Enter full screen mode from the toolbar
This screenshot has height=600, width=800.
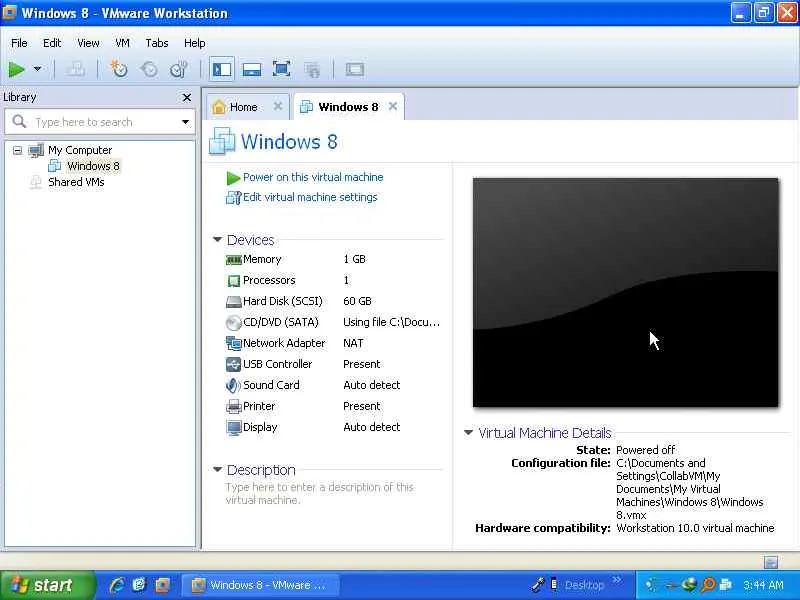(x=281, y=69)
